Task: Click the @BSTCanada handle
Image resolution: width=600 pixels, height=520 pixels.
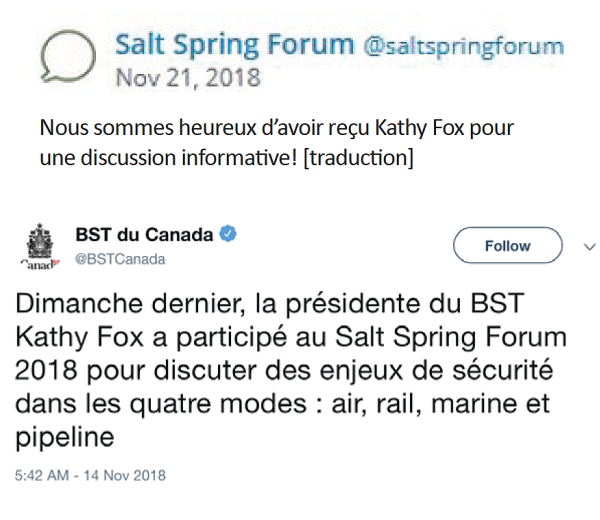Action: tap(120, 259)
